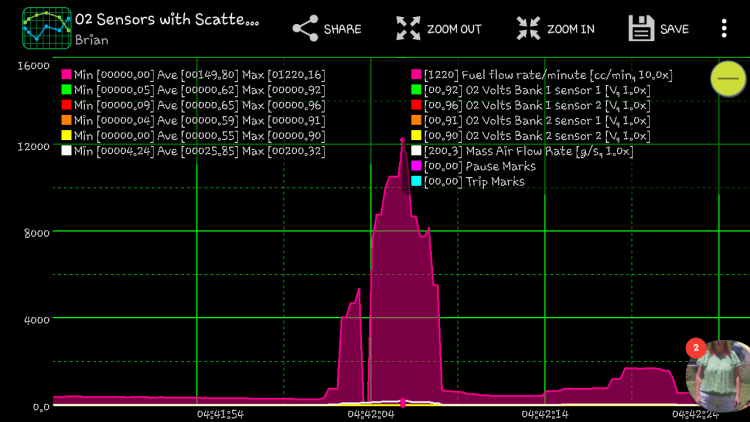The width and height of the screenshot is (750, 422).
Task: Tap the stats row with Max [00000.92]
Action: click(x=194, y=90)
